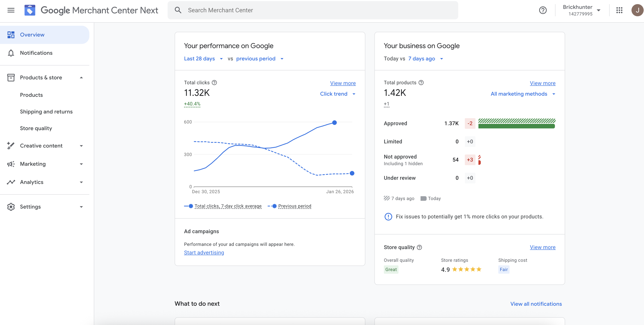Open the hamburger main menu icon
The height and width of the screenshot is (325, 644).
[x=11, y=10]
